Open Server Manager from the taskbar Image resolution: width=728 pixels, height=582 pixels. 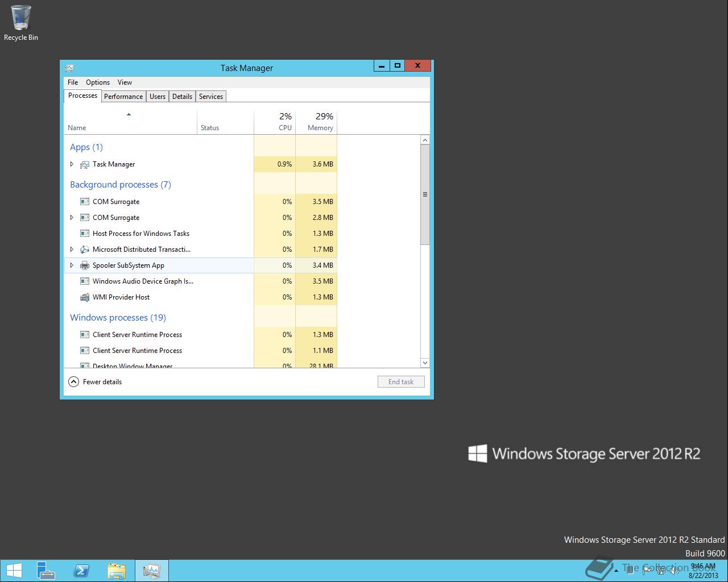tap(46, 571)
